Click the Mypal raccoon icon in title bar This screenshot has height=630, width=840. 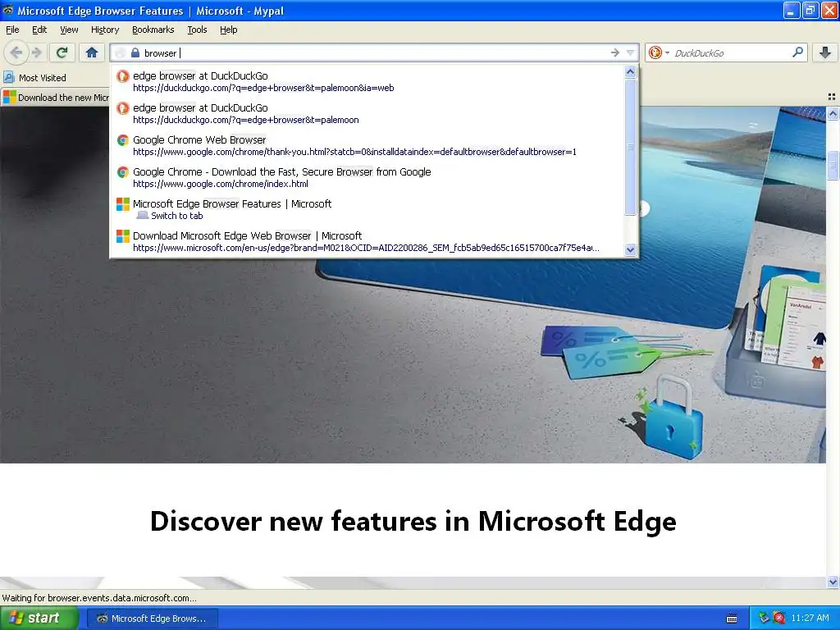pyautogui.click(x=8, y=10)
